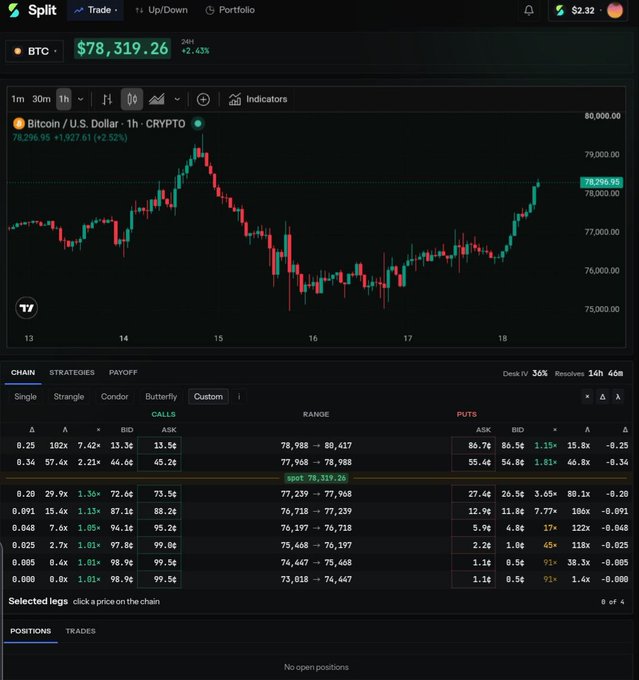639x680 pixels.
Task: Open the user avatar menu
Action: click(614, 10)
